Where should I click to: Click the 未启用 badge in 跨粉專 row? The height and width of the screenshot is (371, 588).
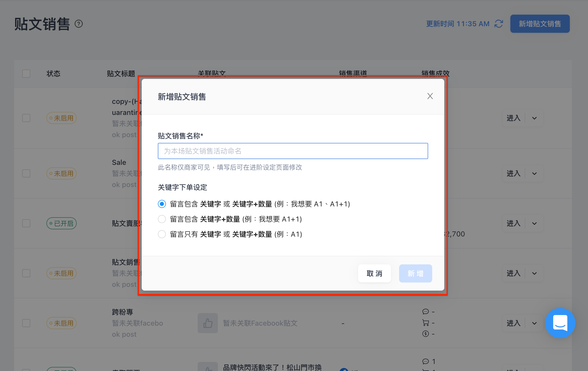tap(62, 323)
